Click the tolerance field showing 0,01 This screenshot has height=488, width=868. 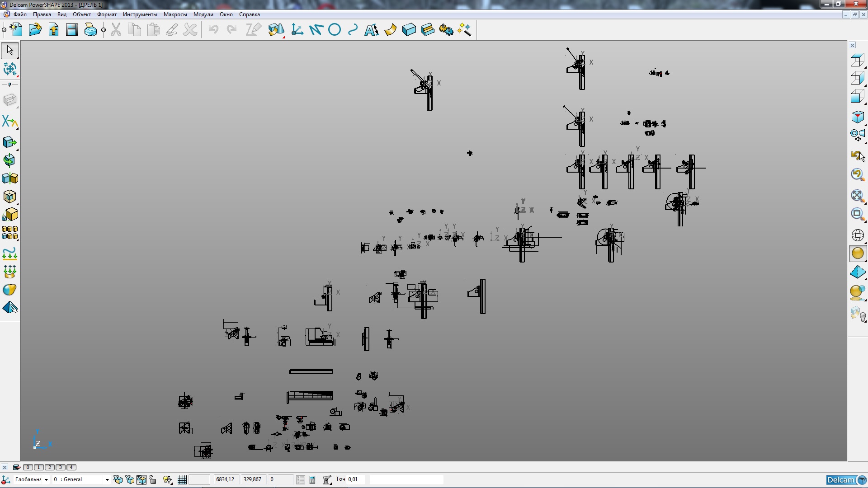click(355, 479)
